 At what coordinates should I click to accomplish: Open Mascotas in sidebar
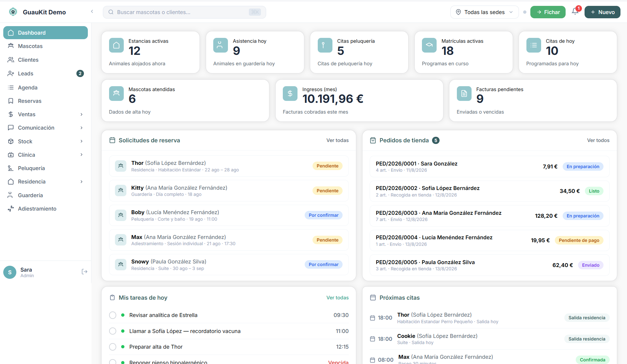pos(45,46)
